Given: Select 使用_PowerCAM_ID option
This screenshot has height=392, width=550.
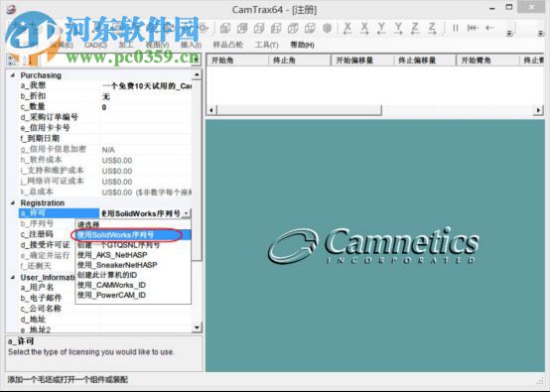Looking at the screenshot, I should coord(133,295).
